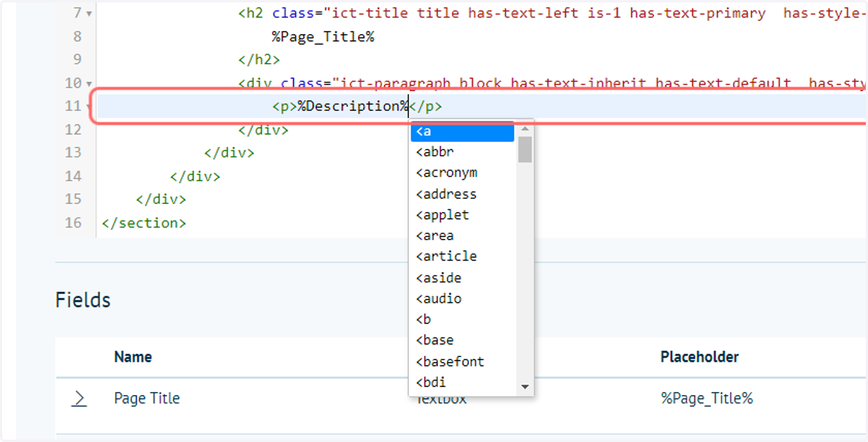868x442 pixels.
Task: Click the autocomplete scrollbar up arrow
Action: tap(525, 129)
